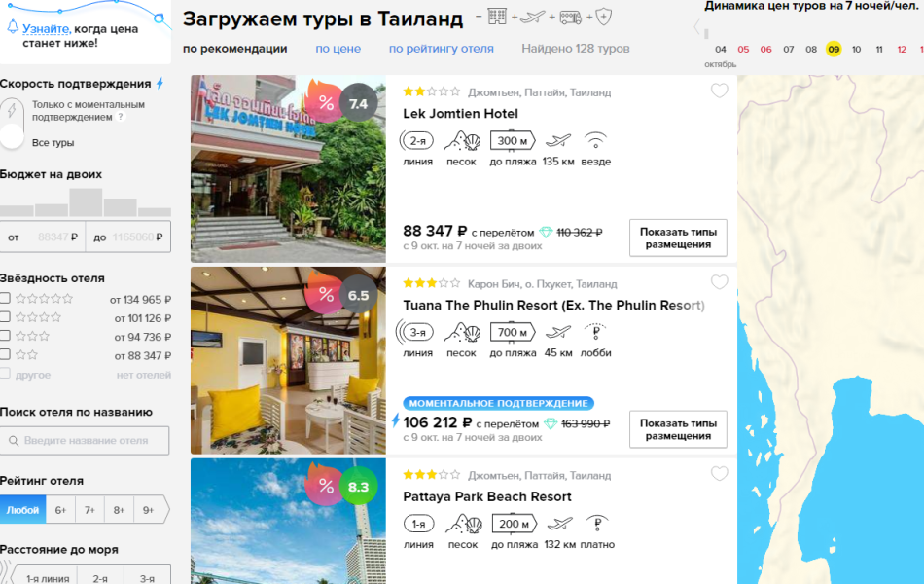Click the sand beach icon for Tuana resort
This screenshot has height=584, width=924.
(461, 333)
